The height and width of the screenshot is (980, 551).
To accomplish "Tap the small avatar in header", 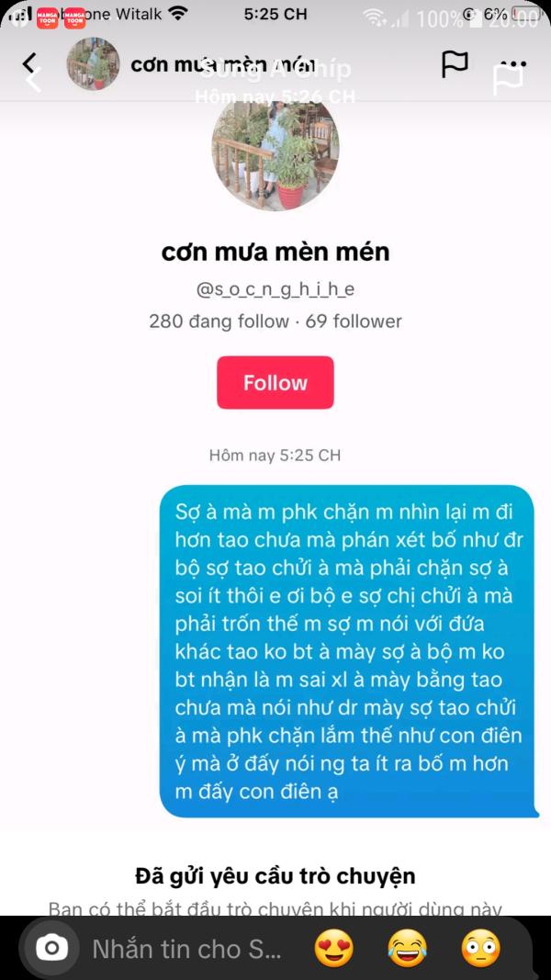I will (93, 63).
